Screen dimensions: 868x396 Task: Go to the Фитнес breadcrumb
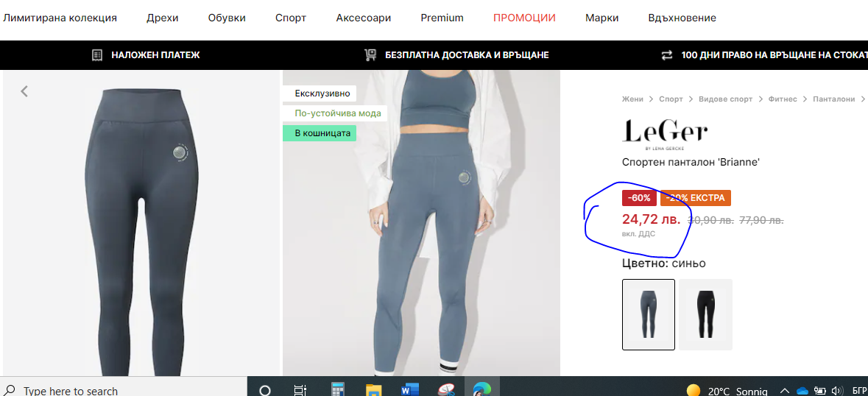pos(782,99)
